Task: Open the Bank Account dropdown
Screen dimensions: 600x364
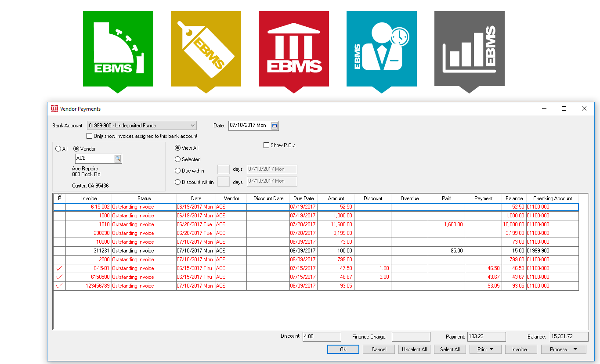Action: [142, 126]
